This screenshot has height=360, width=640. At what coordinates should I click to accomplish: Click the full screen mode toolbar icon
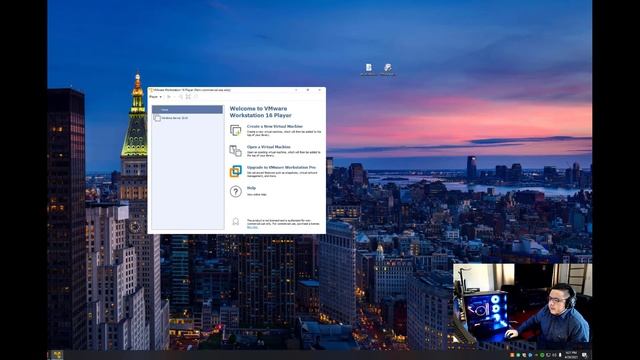pos(188,97)
